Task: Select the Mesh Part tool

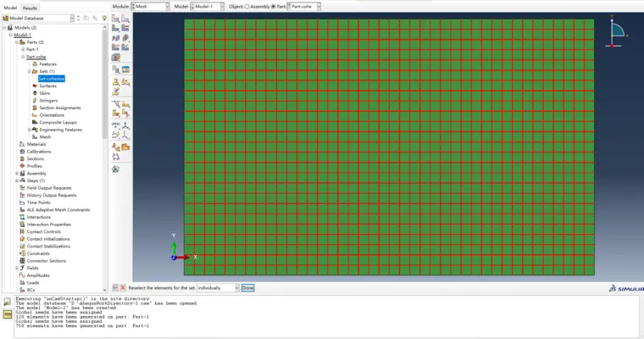Action: [115, 28]
